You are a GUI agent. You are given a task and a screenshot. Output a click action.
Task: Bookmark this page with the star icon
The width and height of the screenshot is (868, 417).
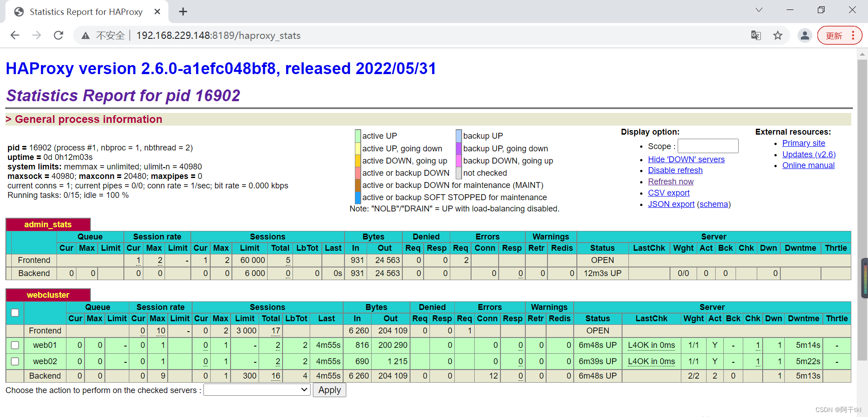778,35
